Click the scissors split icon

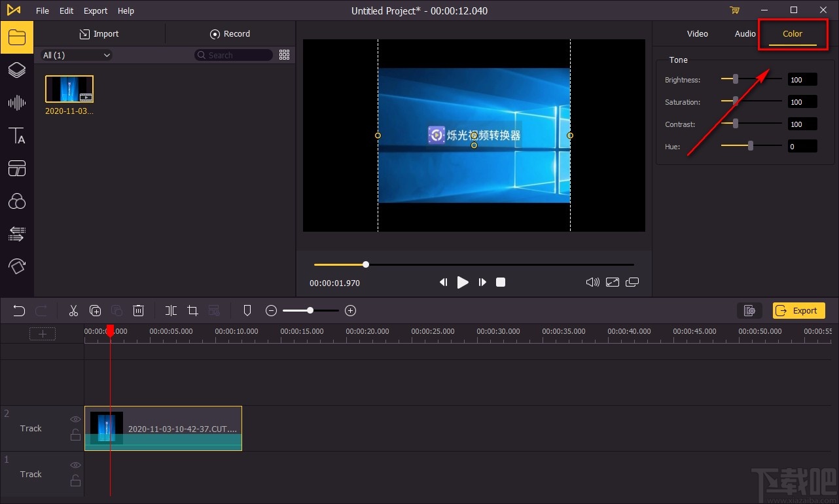click(x=73, y=310)
